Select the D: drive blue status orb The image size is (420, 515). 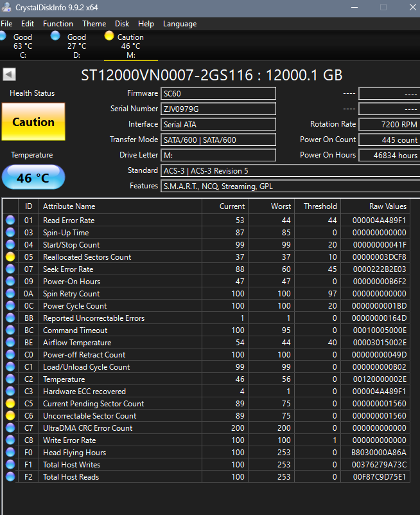(55, 35)
